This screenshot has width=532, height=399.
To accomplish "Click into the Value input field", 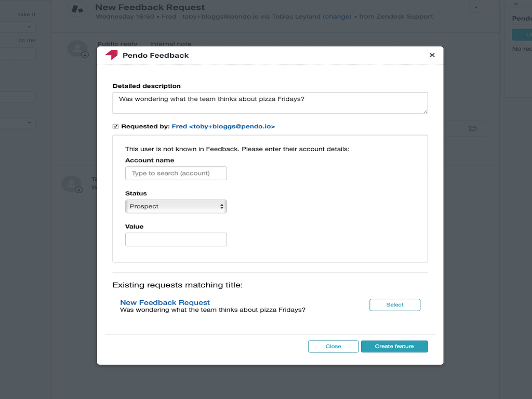I will 176,240.
